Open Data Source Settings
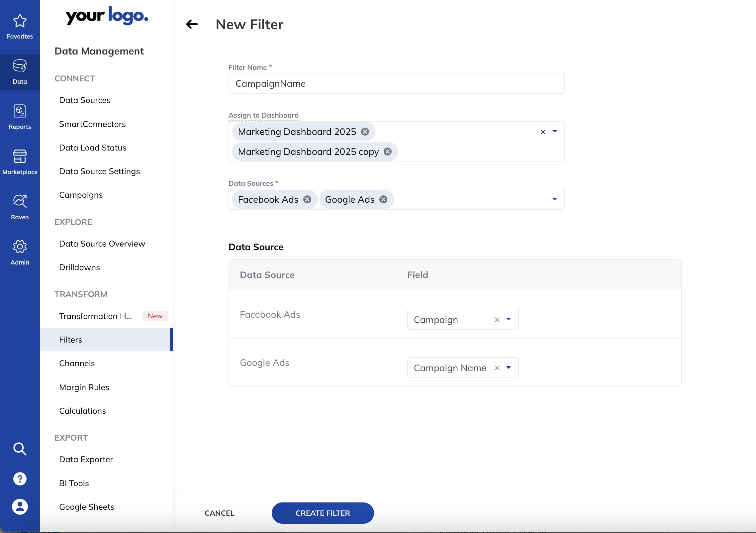756x533 pixels. click(99, 171)
